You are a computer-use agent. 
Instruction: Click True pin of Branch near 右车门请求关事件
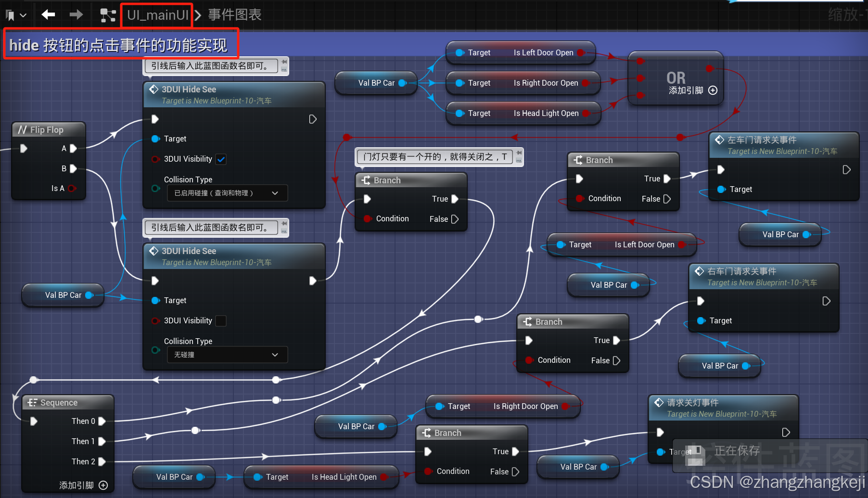[616, 341]
